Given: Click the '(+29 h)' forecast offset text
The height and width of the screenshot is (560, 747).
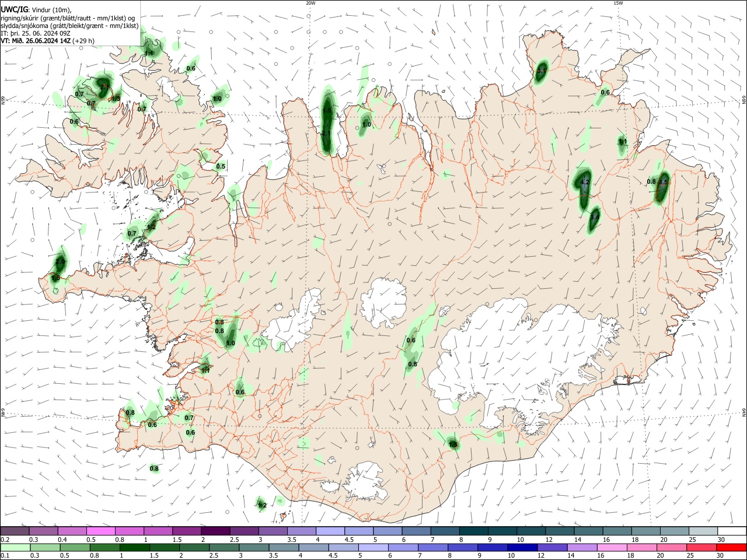Looking at the screenshot, I should (84, 41).
